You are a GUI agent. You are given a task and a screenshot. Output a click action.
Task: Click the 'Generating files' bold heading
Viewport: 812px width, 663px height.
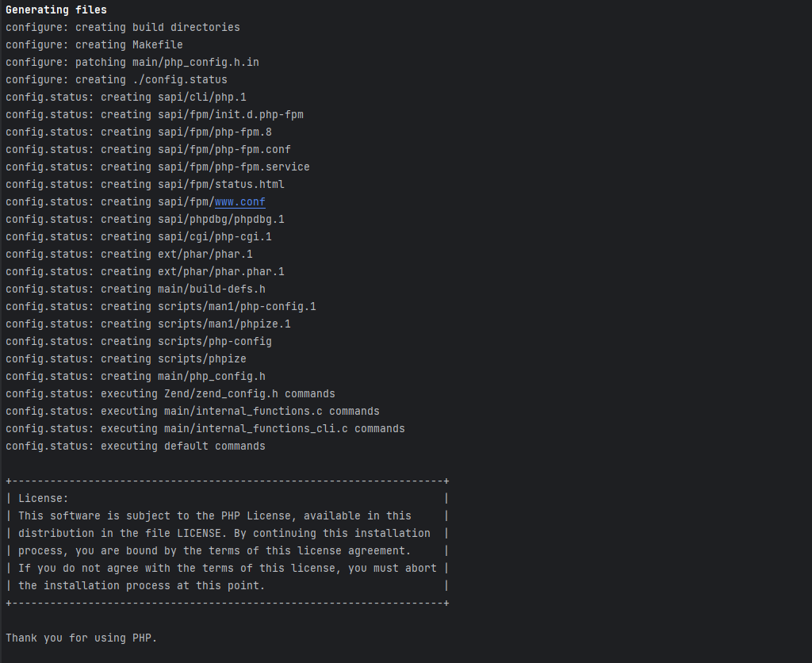(x=56, y=10)
